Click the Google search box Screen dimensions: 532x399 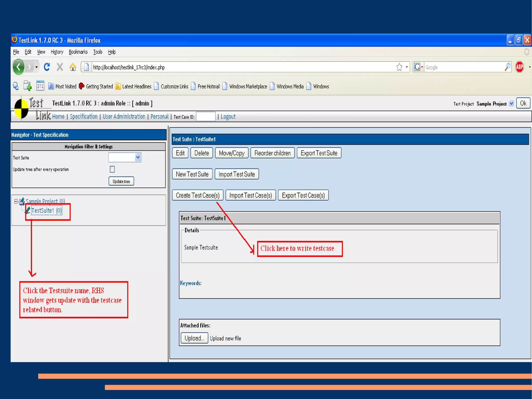(464, 67)
